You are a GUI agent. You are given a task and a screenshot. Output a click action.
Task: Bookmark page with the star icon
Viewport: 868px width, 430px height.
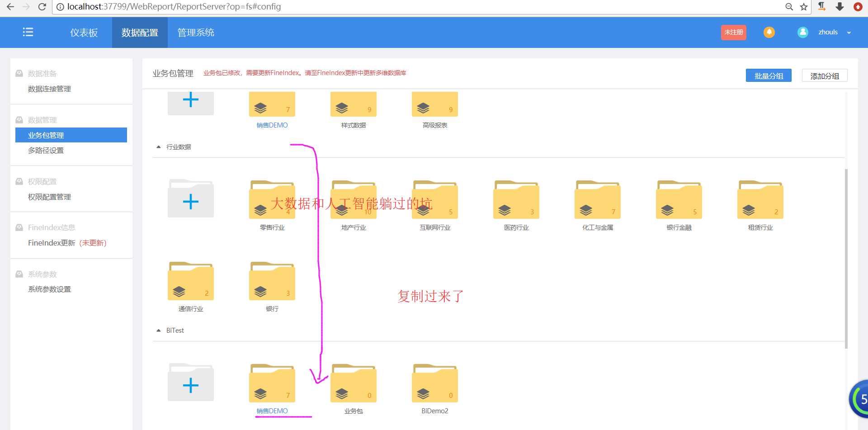803,7
